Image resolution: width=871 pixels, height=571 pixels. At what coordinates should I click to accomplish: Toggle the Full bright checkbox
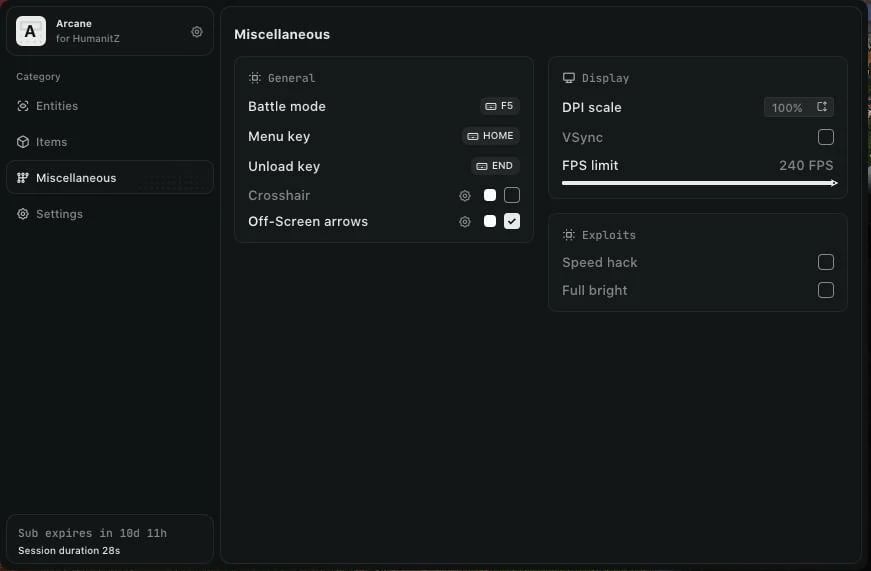point(826,290)
